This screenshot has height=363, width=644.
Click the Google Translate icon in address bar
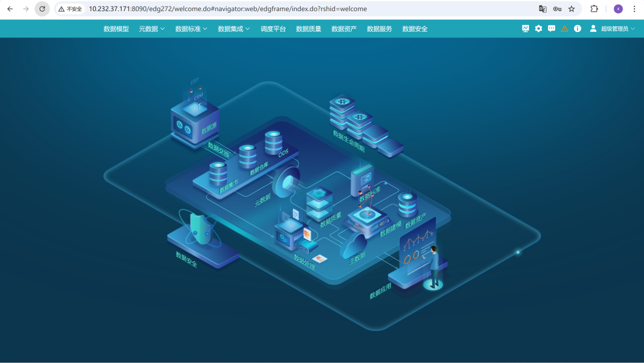(x=543, y=9)
